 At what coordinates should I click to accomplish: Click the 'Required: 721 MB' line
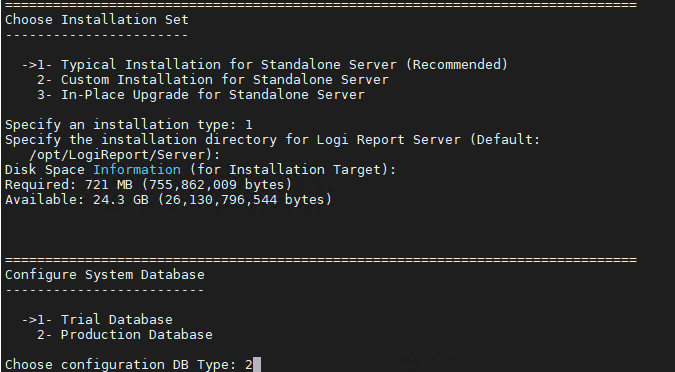pos(149,185)
